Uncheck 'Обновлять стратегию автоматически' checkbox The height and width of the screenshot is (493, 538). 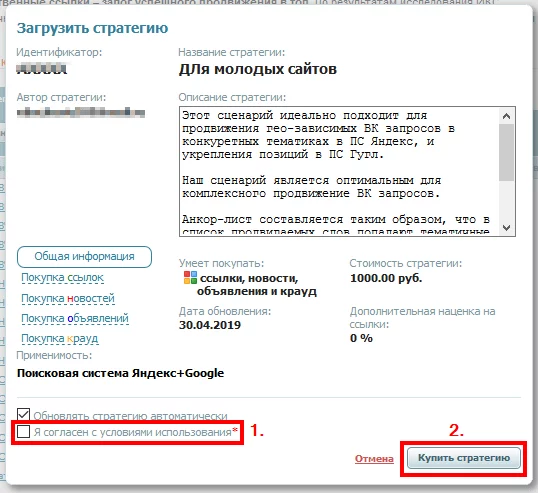[23, 414]
